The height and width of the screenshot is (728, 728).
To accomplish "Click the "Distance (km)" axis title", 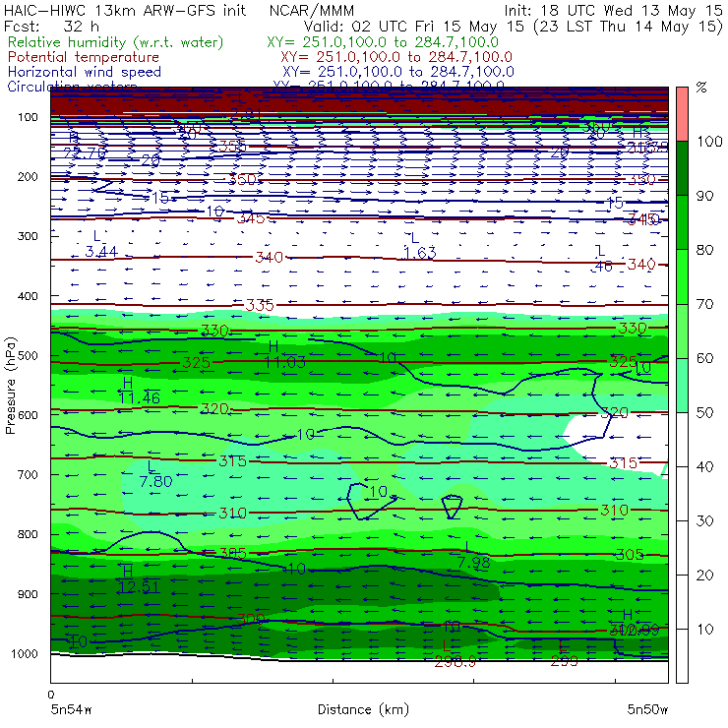I will click(363, 709).
